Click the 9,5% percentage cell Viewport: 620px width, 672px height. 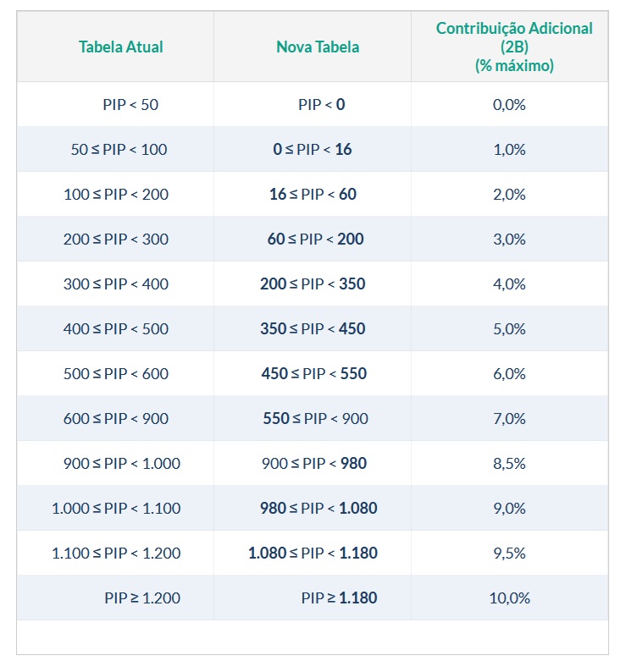point(509,554)
